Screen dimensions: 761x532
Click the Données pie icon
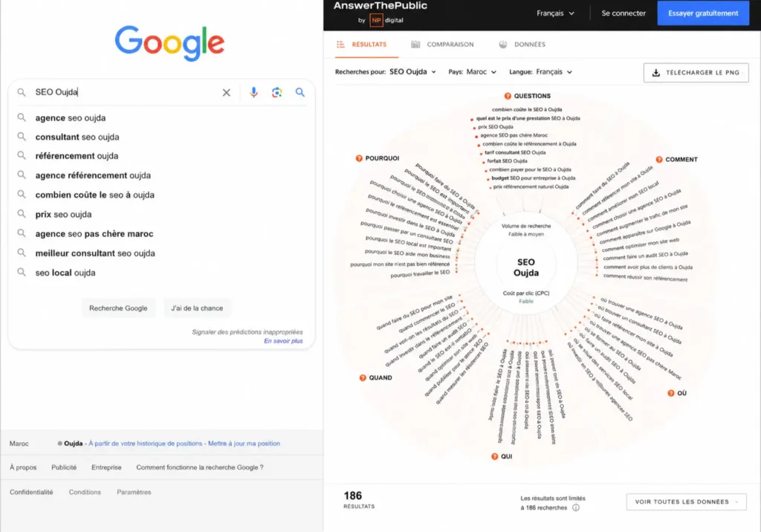(503, 44)
